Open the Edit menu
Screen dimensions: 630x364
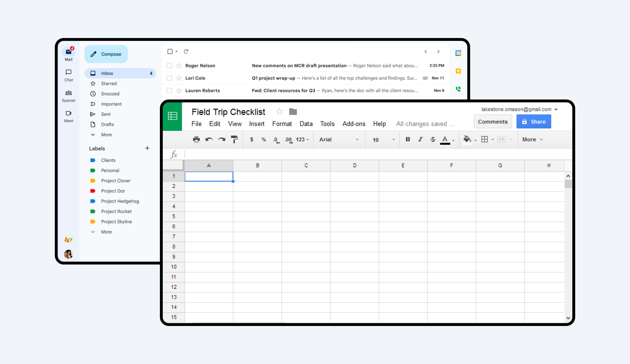215,124
